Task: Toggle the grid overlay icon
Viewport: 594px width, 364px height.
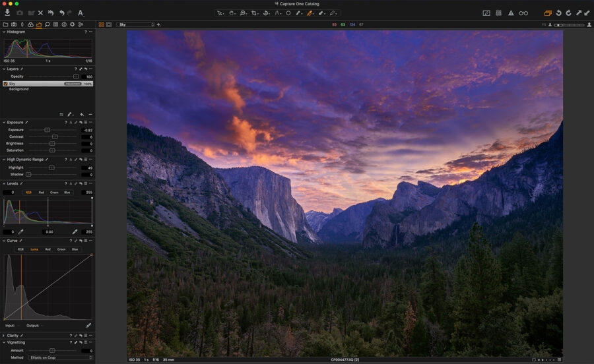Action: pos(499,13)
